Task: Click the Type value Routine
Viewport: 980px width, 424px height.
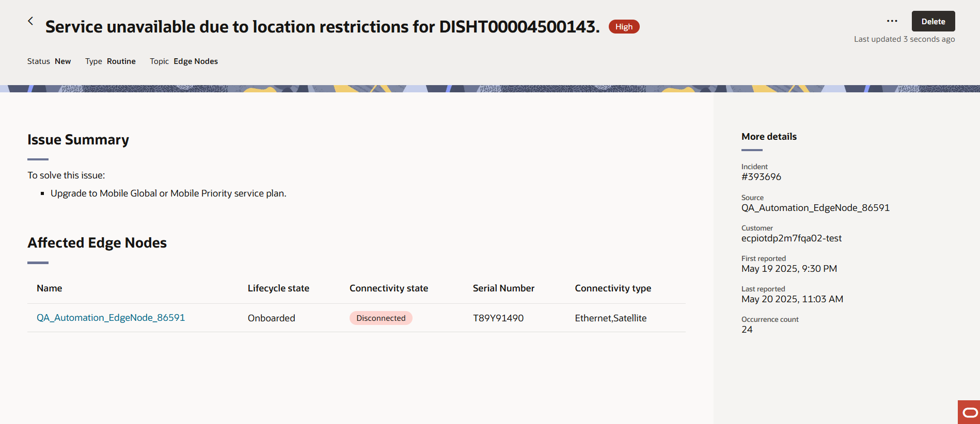Action: 121,61
